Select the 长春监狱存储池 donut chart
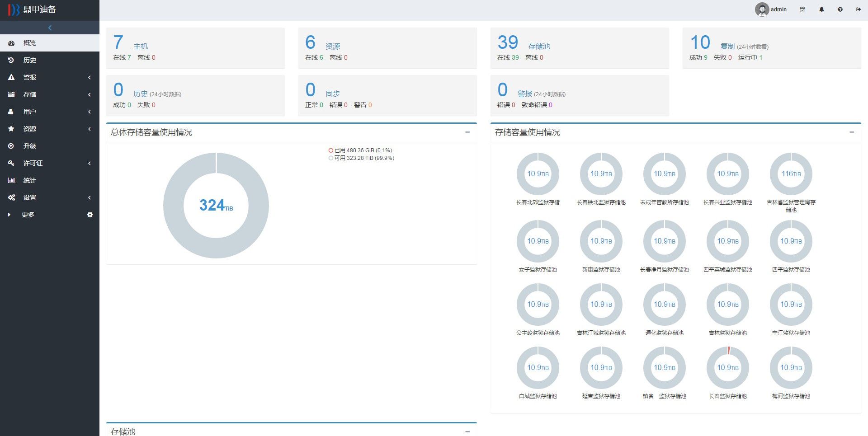The width and height of the screenshot is (868, 436). [727, 368]
